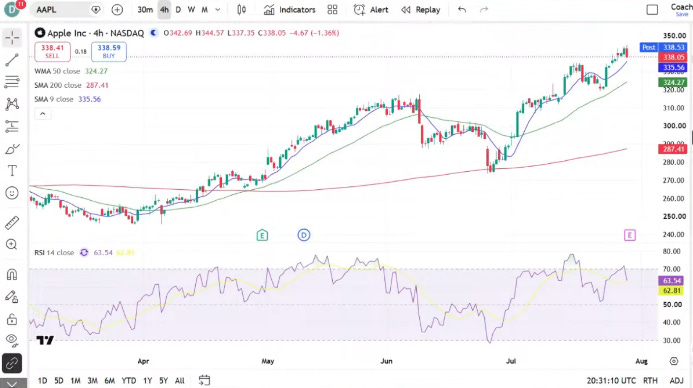Start bar Replay mode
The height and width of the screenshot is (388, 693).
point(420,10)
